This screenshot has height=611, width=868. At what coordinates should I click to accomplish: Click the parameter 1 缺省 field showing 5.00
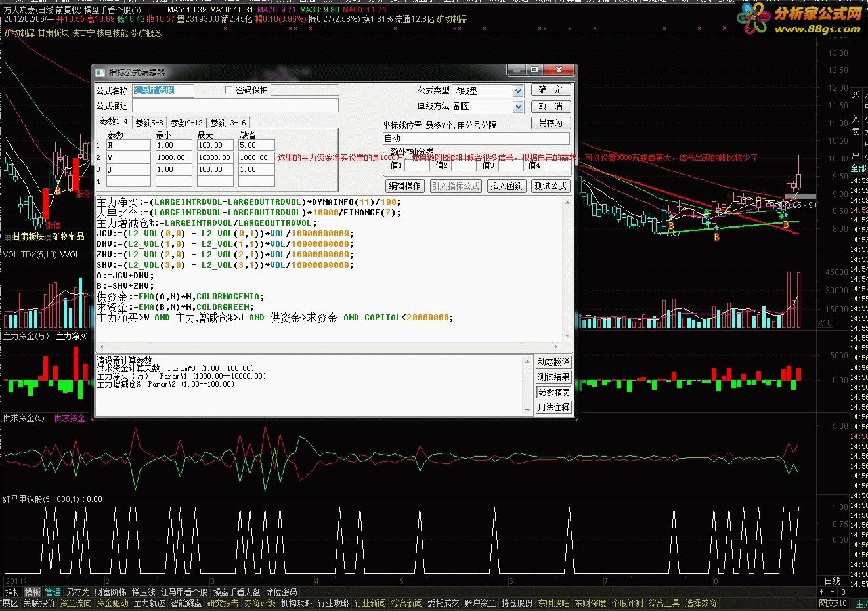[x=256, y=145]
